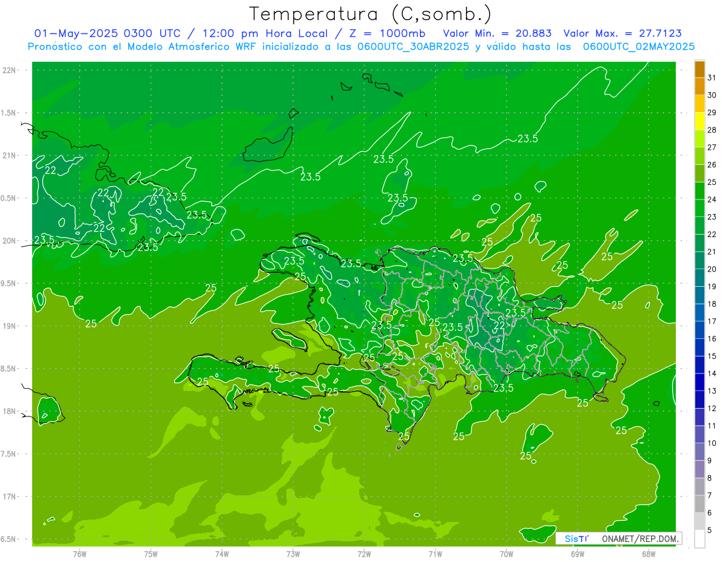
Task: Click the legend value '31'
Action: (712, 78)
